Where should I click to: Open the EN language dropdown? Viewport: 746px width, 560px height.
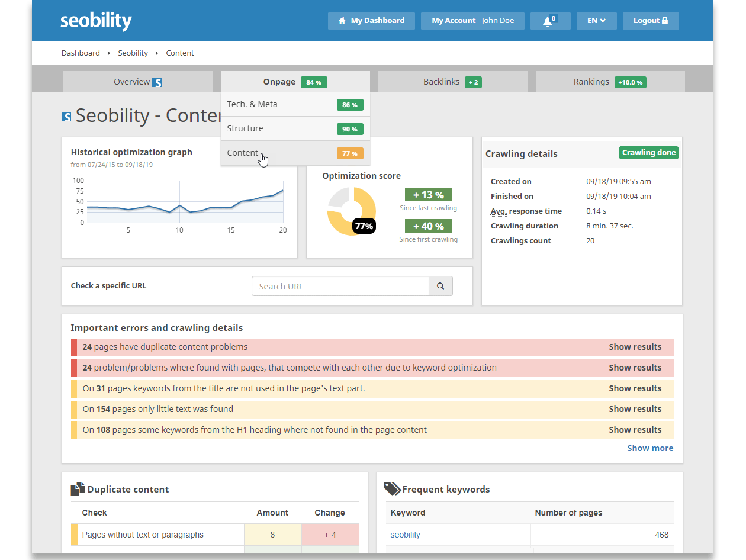tap(597, 21)
